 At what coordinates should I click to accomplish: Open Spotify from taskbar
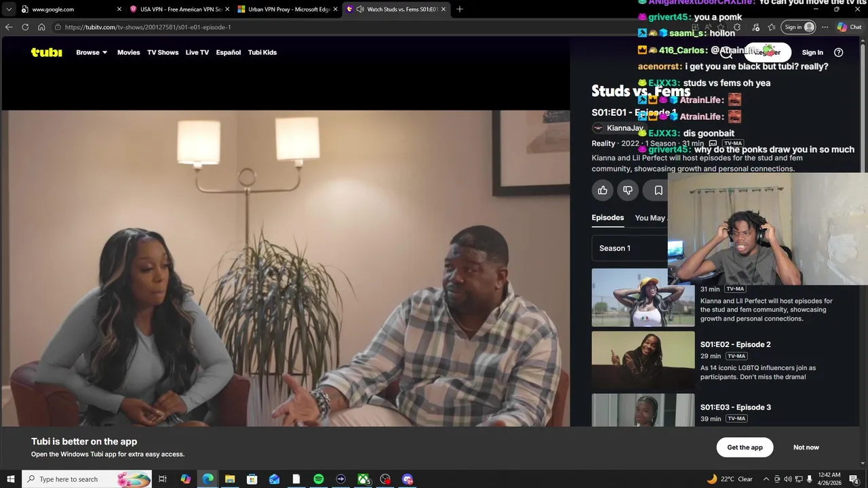(x=318, y=479)
